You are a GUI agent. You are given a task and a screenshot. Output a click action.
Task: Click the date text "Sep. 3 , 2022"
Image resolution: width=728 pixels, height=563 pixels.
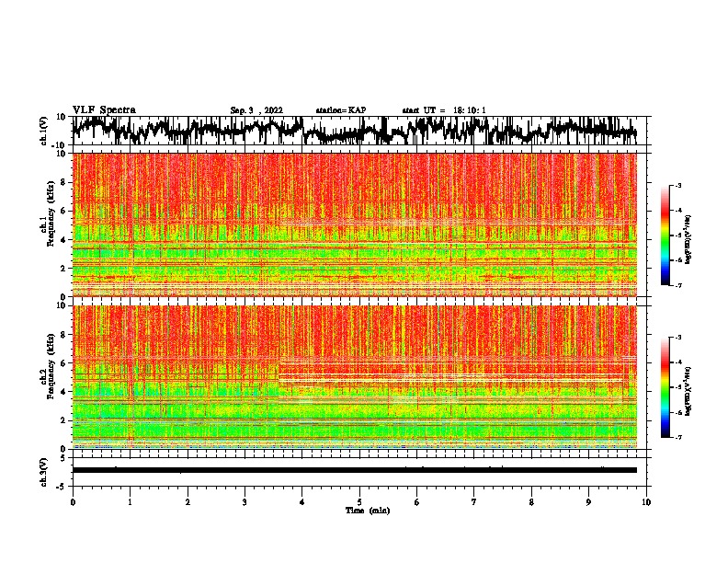click(x=256, y=110)
